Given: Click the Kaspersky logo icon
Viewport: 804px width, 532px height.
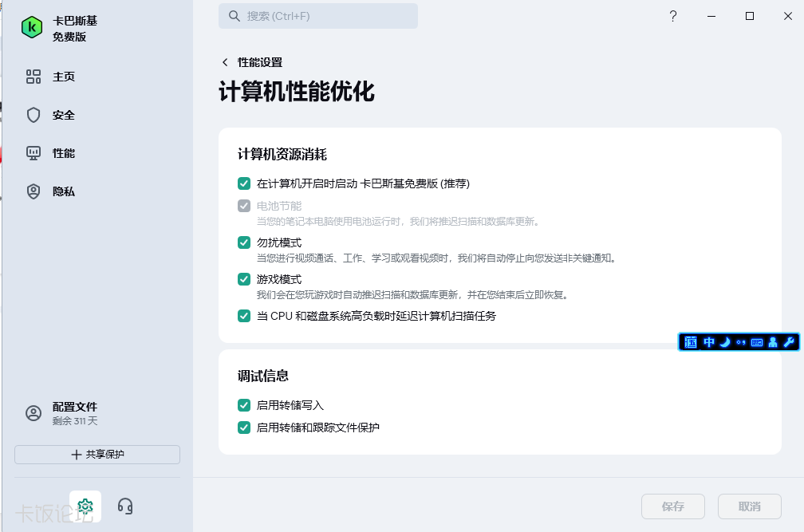Looking at the screenshot, I should tap(32, 27).
